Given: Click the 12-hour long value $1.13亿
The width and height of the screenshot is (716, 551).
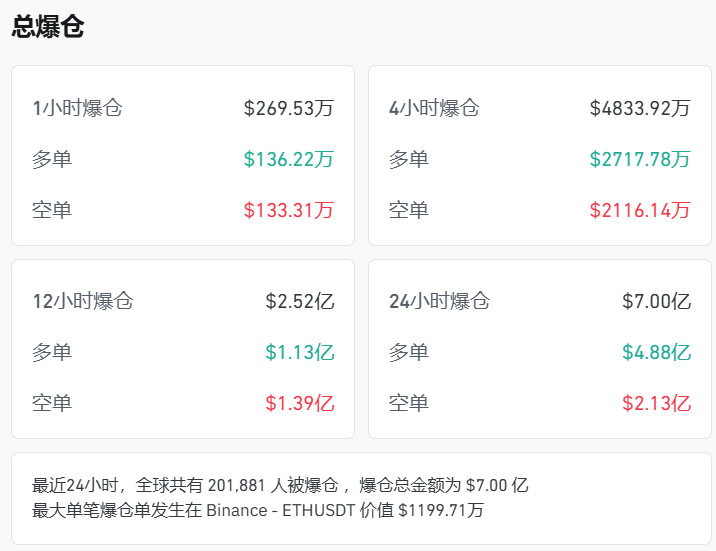Looking at the screenshot, I should (x=299, y=352).
